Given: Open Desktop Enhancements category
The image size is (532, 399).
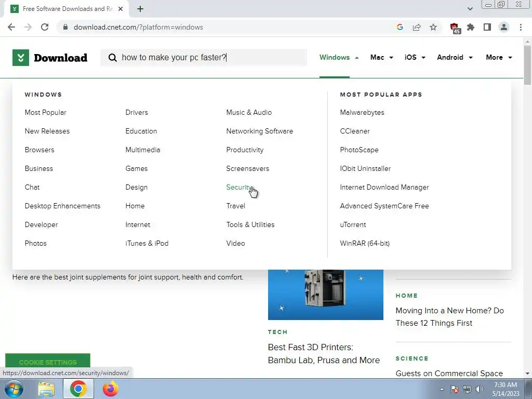Looking at the screenshot, I should point(62,206).
